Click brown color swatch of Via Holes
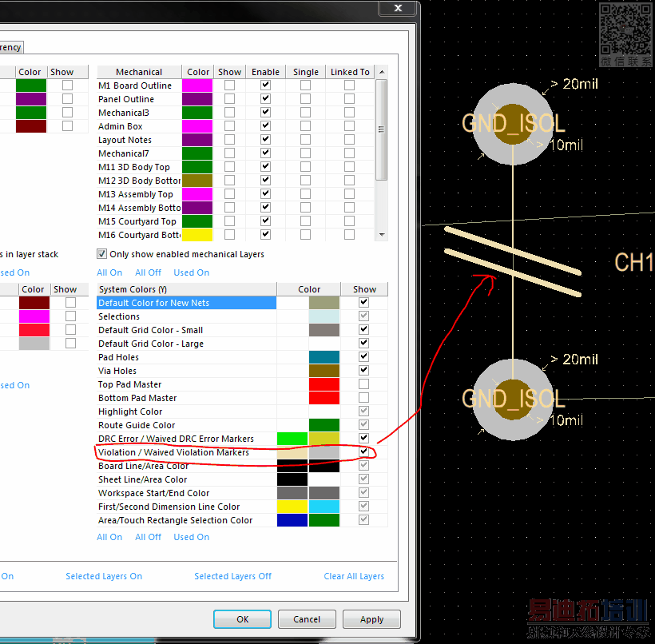 (324, 371)
